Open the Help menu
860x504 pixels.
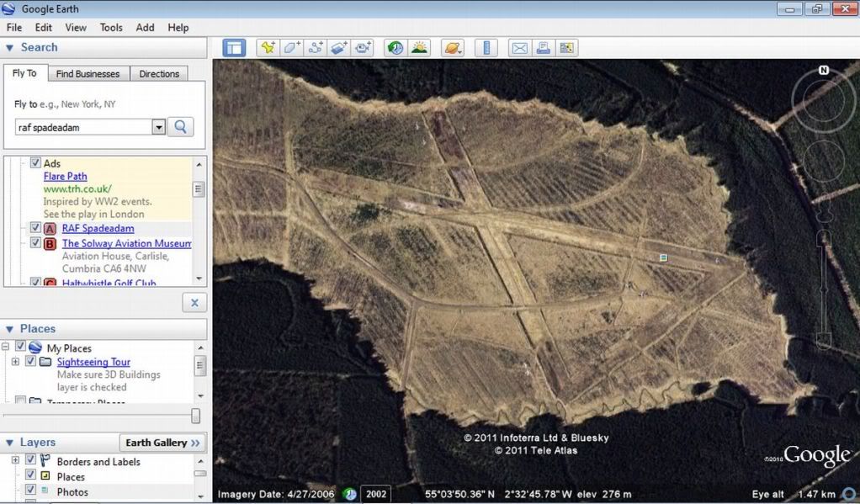tap(178, 28)
